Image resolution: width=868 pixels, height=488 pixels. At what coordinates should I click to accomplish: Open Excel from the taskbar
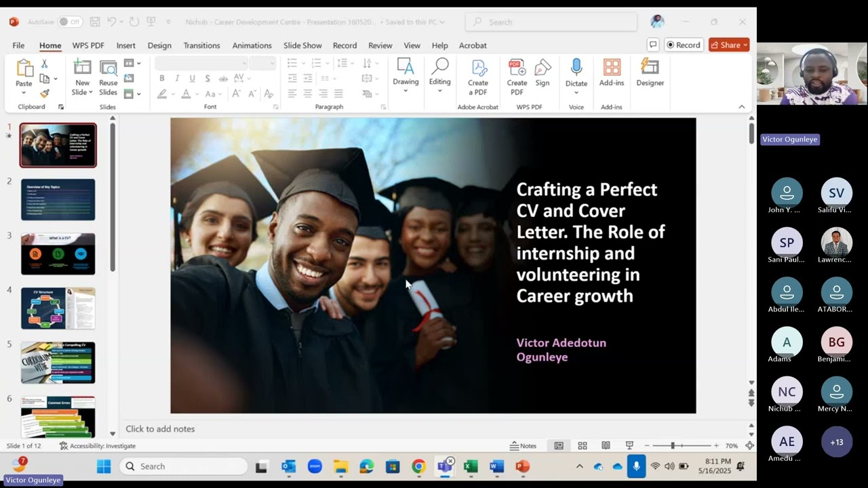tap(471, 466)
